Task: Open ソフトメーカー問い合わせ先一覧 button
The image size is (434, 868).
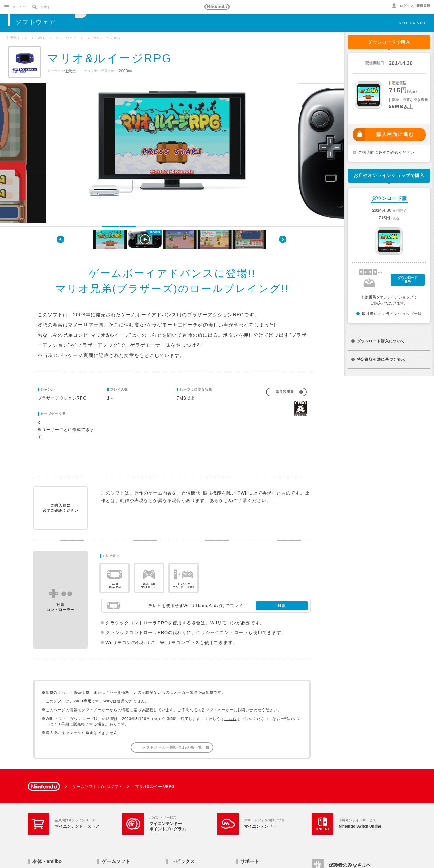Action: (172, 747)
